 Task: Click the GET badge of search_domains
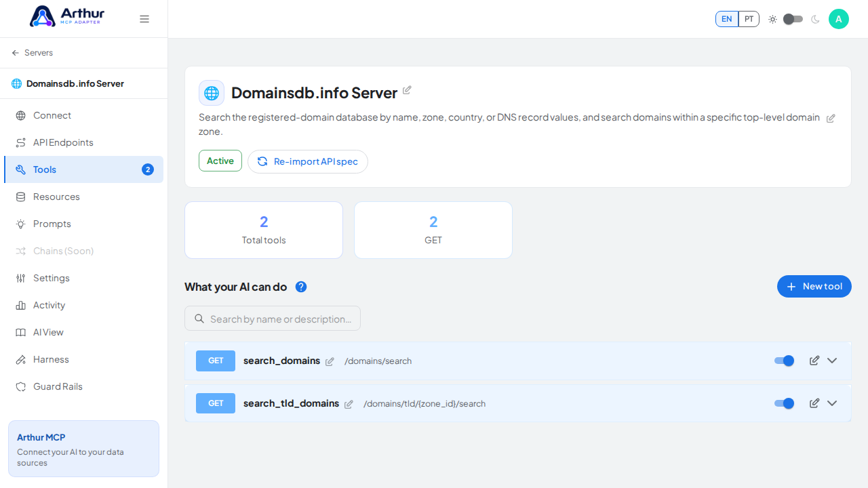coord(216,361)
